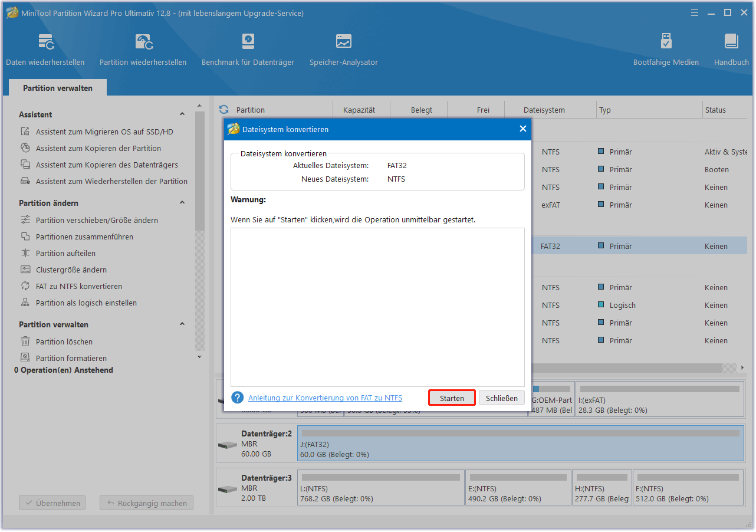Select the exFAT row in partition table
Image resolution: width=756 pixels, height=532 pixels.
(x=639, y=205)
